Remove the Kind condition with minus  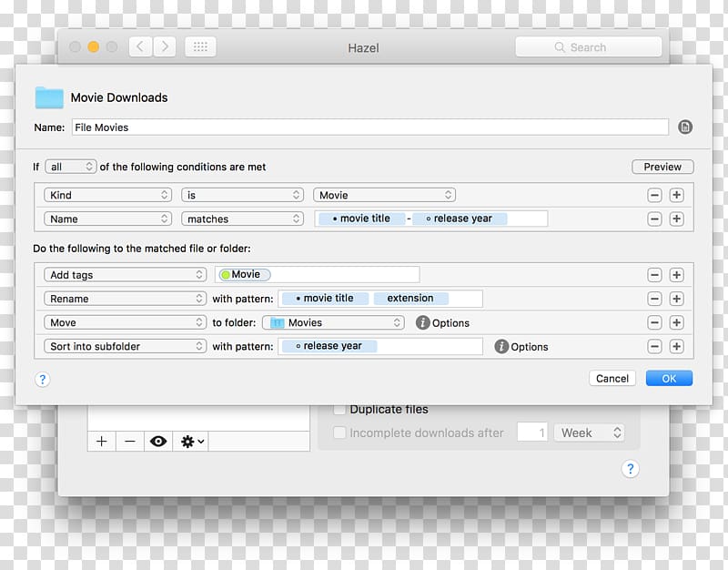pyautogui.click(x=654, y=195)
